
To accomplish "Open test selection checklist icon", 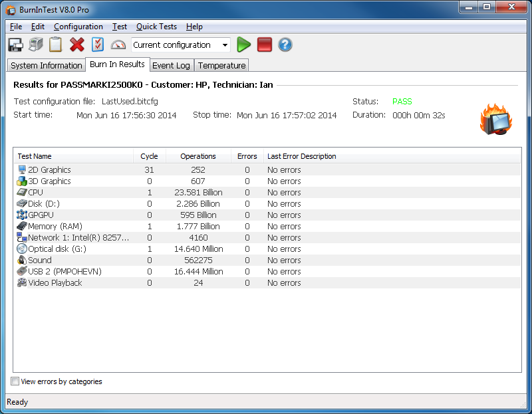I will (x=98, y=45).
